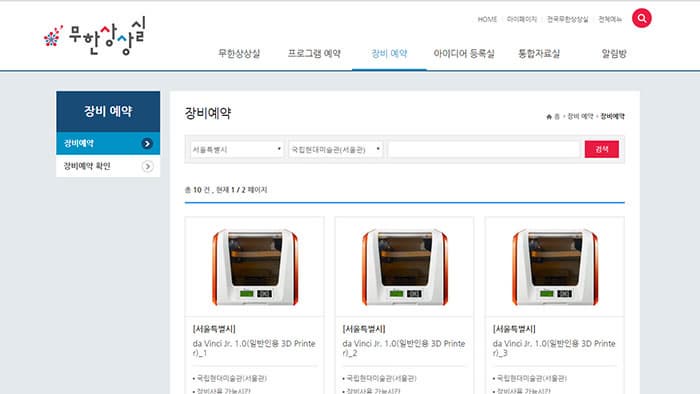Viewport: 700px width, 394px height.
Task: Open the da Vinci Jr. 1.0 _2 printer thumbnail
Action: click(x=404, y=267)
